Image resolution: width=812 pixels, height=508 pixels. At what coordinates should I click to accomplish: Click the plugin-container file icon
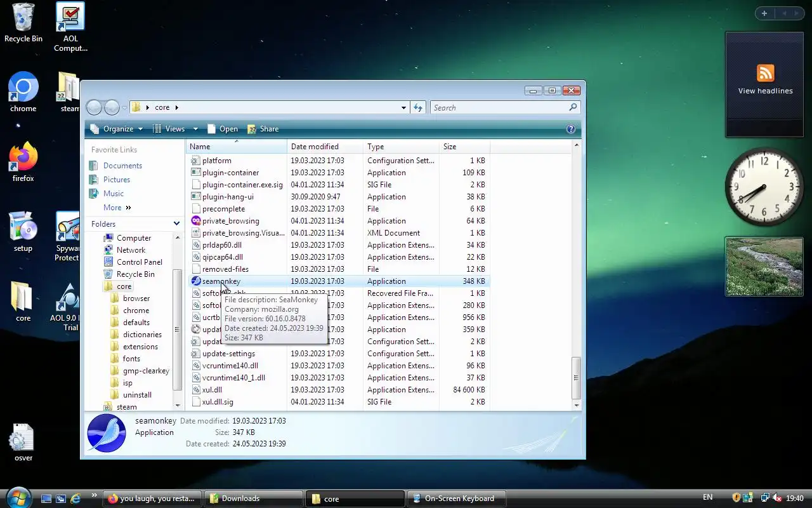[196, 173]
